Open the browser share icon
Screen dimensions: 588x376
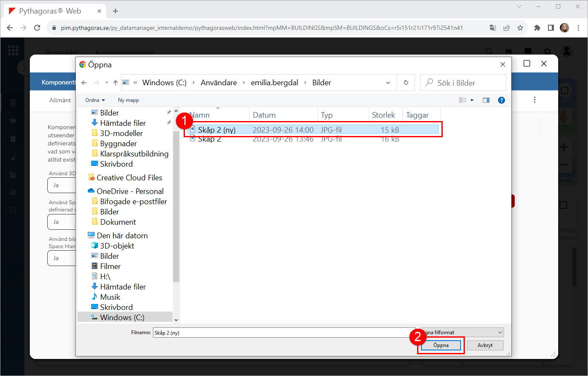[x=507, y=28]
